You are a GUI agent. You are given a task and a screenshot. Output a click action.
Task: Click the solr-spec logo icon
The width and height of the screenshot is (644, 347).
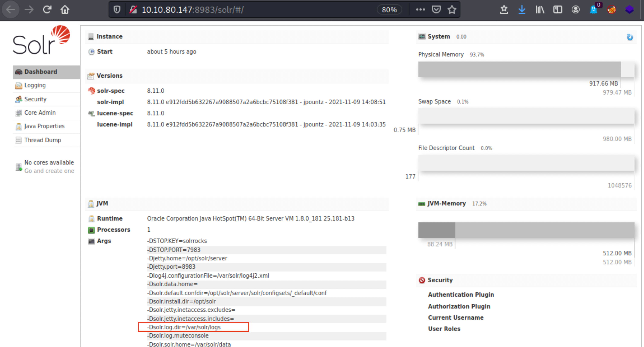pos(91,91)
